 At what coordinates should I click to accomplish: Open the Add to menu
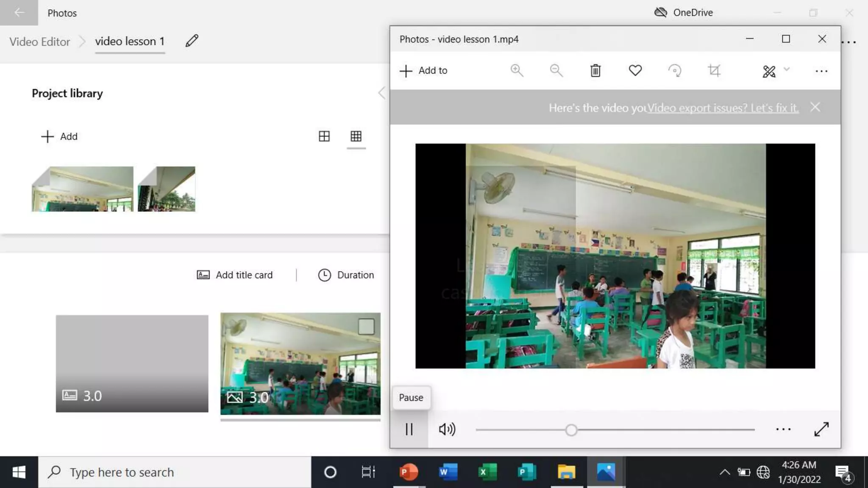(424, 71)
